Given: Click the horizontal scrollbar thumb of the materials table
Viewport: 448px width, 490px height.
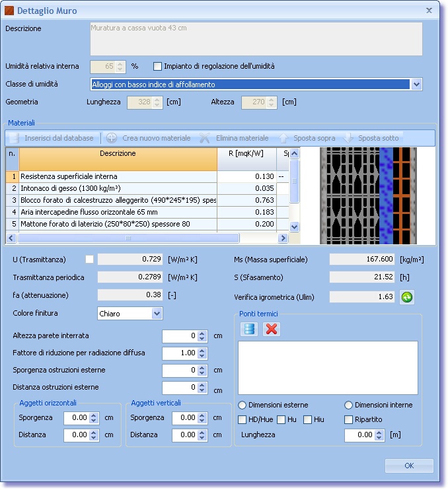Looking at the screenshot, I should point(128,238).
